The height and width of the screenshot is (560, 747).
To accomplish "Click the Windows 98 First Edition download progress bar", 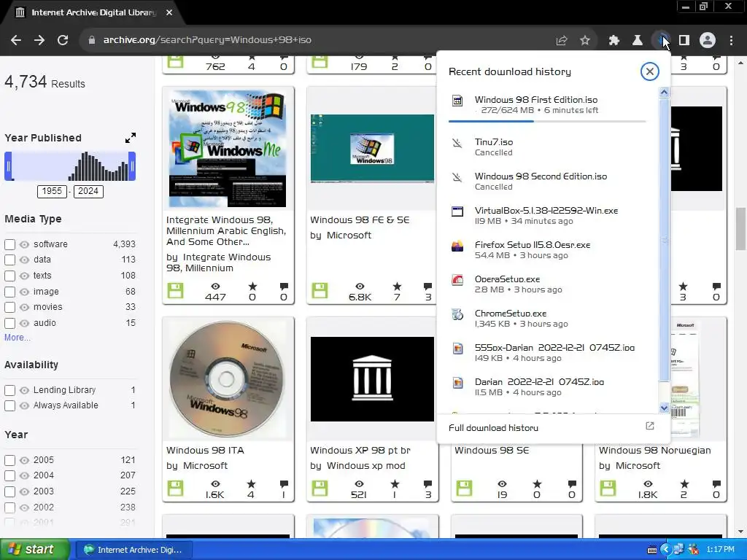I will coord(547,122).
